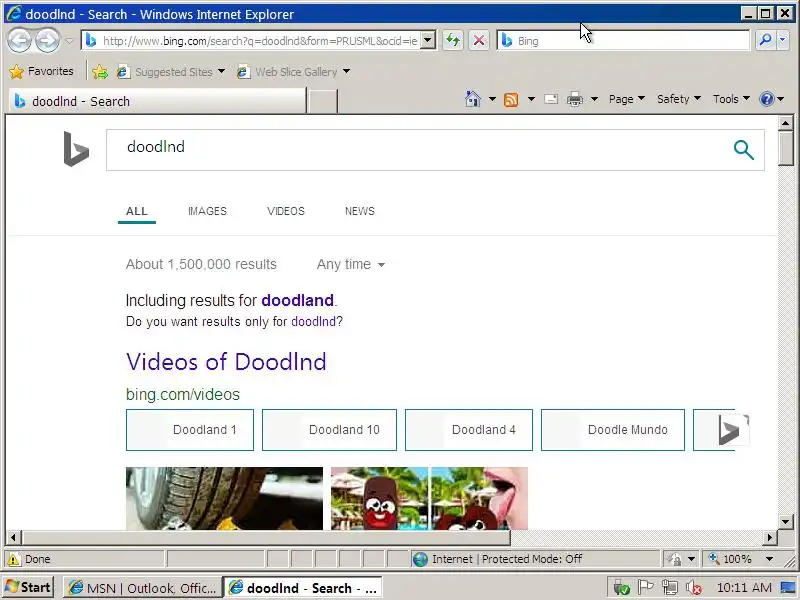
Task: Open a new blank tab
Action: [x=323, y=101]
